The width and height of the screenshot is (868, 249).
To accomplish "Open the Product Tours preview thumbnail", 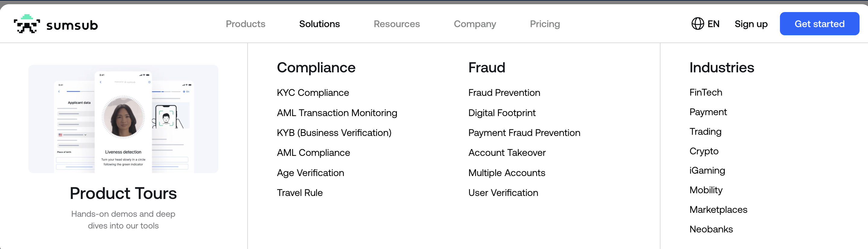I will click(123, 118).
